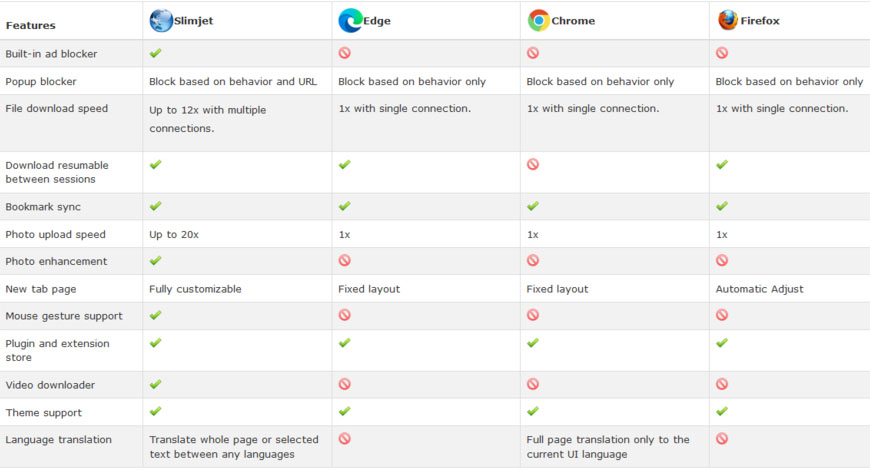Click the Edge browser logo icon

coord(350,21)
